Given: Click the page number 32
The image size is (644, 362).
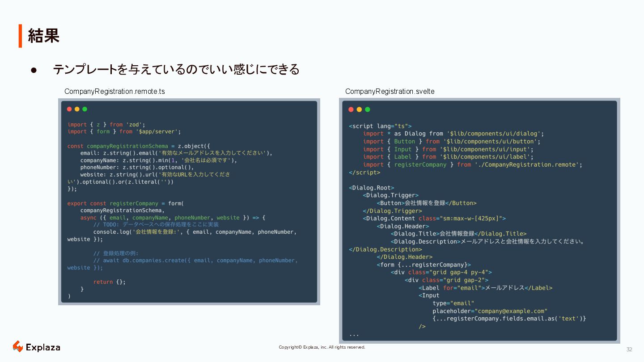Looking at the screenshot, I should point(629,349).
